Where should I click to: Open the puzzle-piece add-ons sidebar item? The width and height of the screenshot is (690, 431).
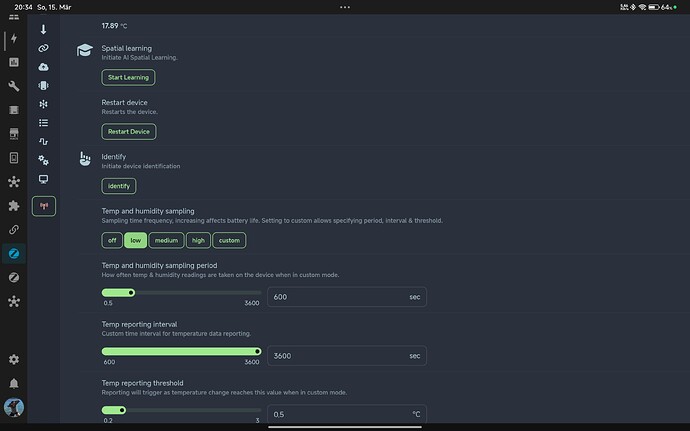pos(14,206)
